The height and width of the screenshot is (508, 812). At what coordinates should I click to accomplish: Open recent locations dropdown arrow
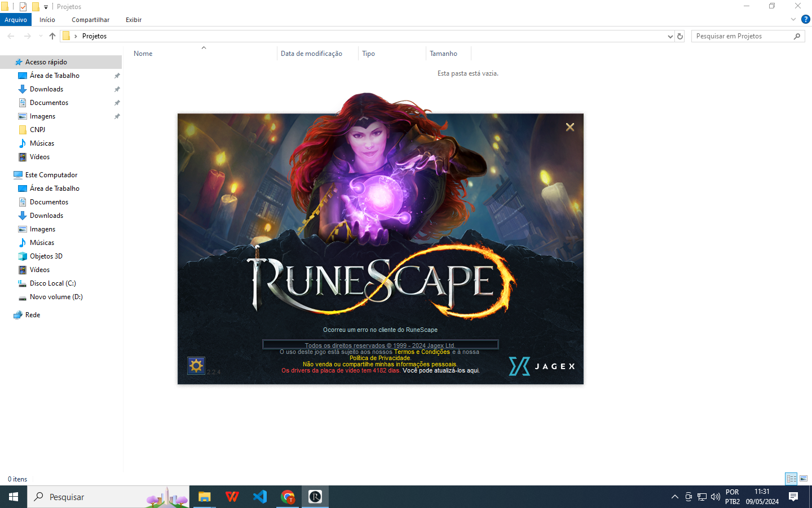(x=41, y=36)
